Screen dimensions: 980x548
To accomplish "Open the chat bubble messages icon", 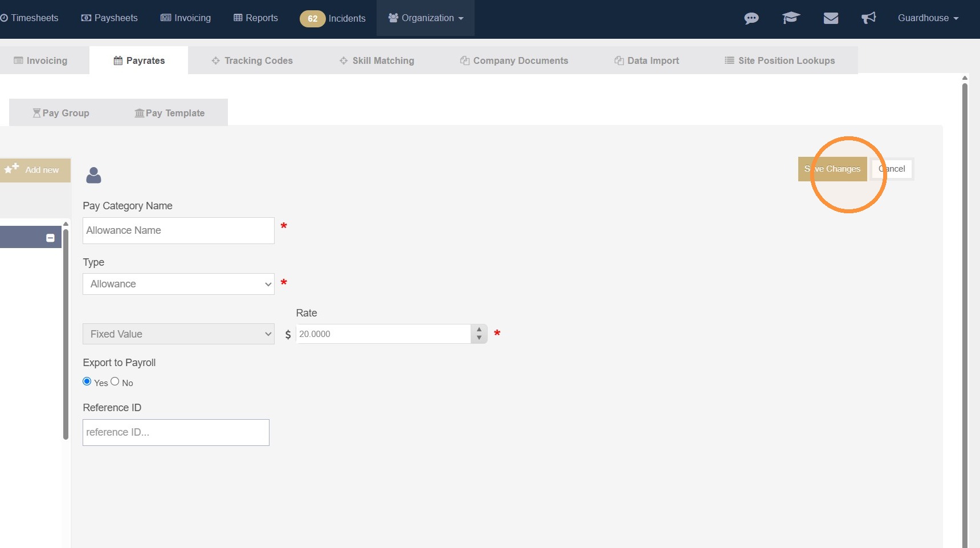I will (751, 18).
